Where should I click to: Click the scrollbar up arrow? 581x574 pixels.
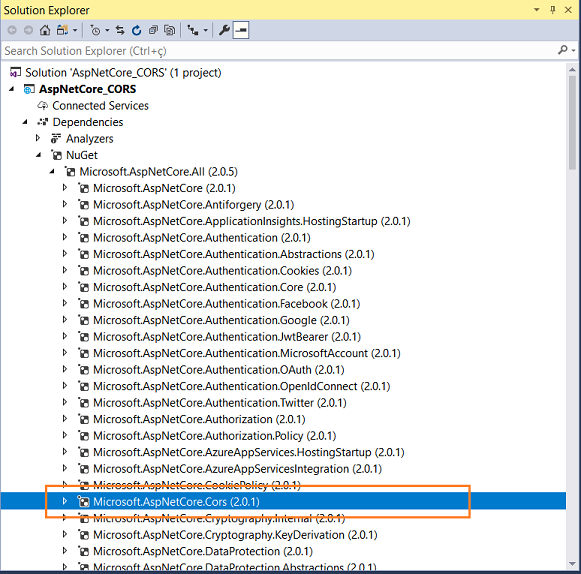(x=572, y=69)
